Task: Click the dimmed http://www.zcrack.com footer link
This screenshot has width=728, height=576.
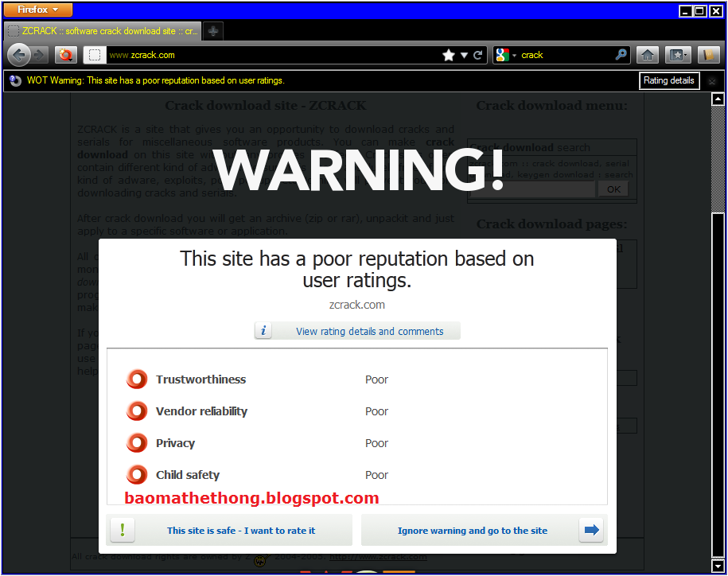Action: click(378, 556)
